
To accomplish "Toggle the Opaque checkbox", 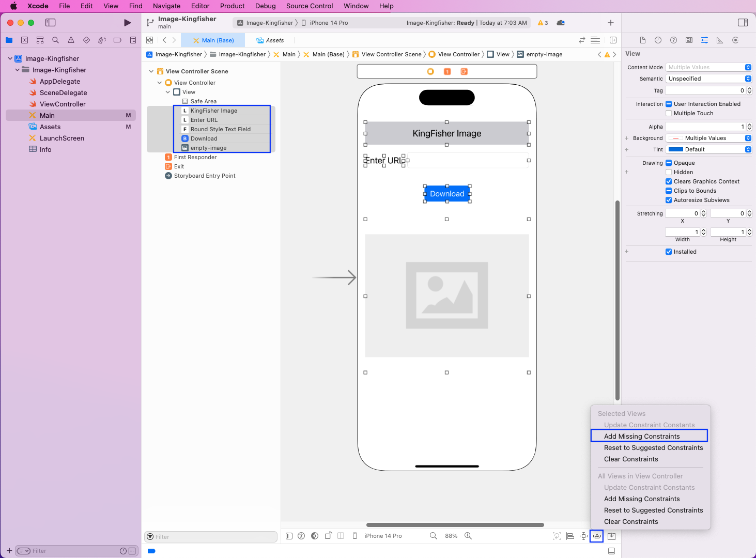I will click(x=669, y=163).
